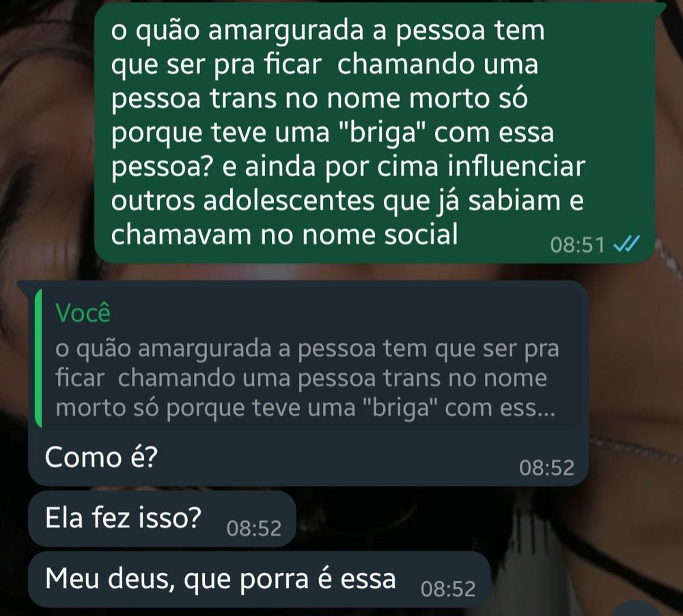Click the 08:51 timestamp on the sent message

[x=578, y=245]
